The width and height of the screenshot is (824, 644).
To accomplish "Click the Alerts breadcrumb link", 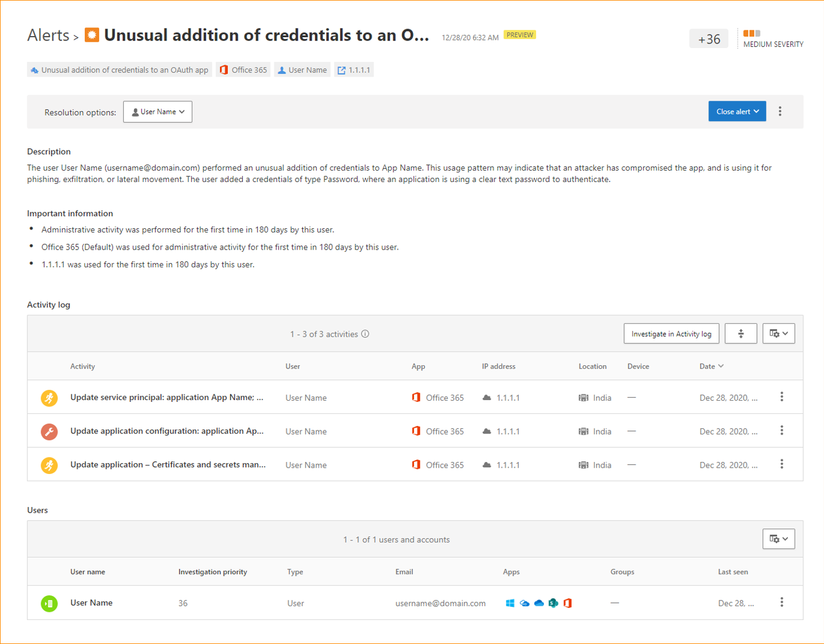I will point(48,35).
